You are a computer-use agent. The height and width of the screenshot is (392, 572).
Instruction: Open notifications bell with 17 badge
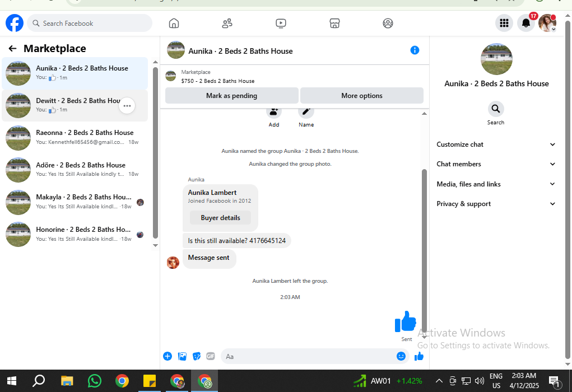pyautogui.click(x=526, y=24)
